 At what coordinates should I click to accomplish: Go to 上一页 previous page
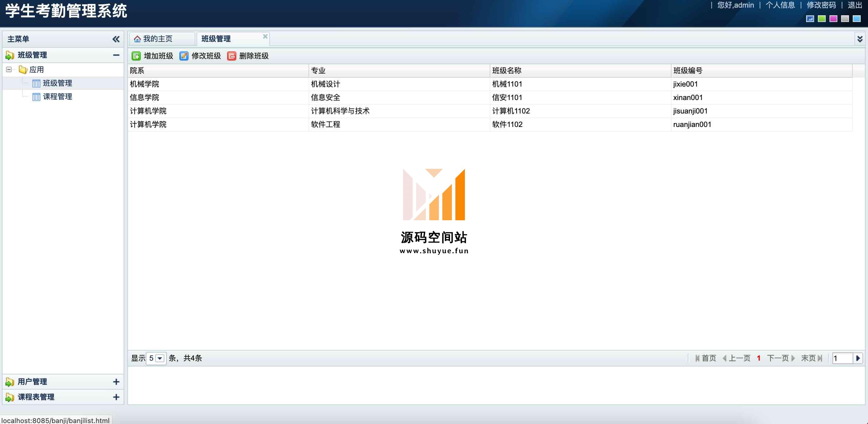737,358
